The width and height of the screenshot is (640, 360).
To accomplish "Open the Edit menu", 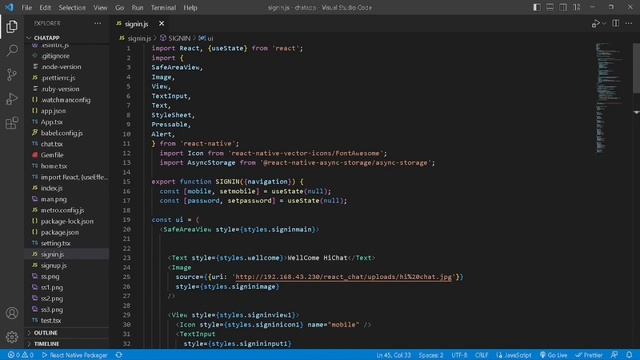I will [x=45, y=7].
